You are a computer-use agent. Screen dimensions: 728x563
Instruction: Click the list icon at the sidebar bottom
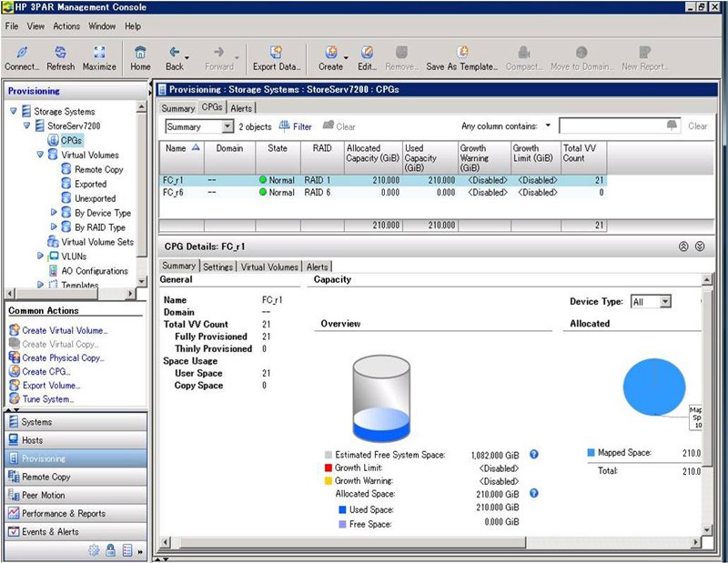(x=127, y=550)
